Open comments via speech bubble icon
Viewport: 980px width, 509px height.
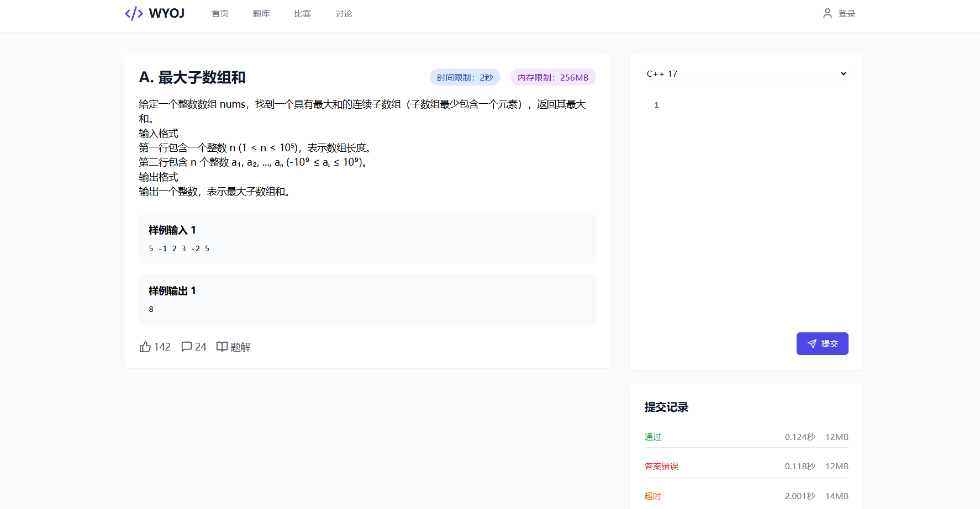click(x=187, y=347)
